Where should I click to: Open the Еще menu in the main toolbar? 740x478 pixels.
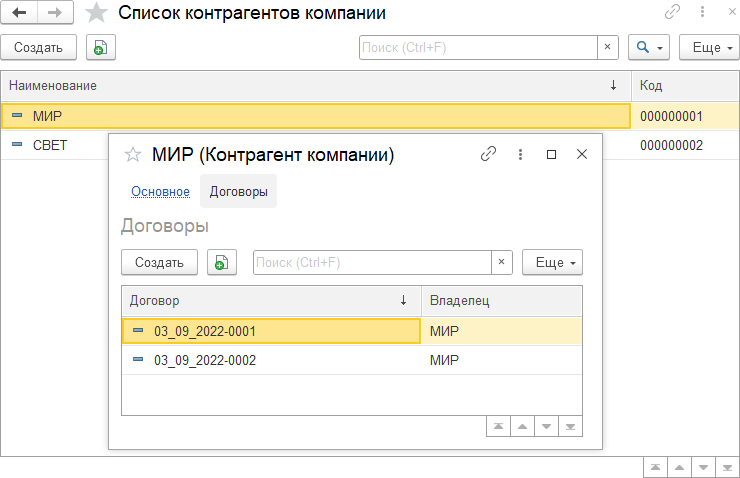709,47
